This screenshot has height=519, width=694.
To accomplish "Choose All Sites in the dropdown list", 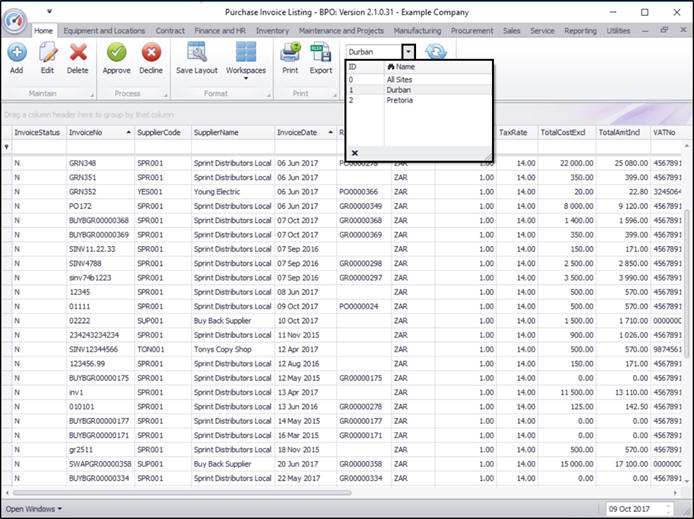I will point(402,79).
